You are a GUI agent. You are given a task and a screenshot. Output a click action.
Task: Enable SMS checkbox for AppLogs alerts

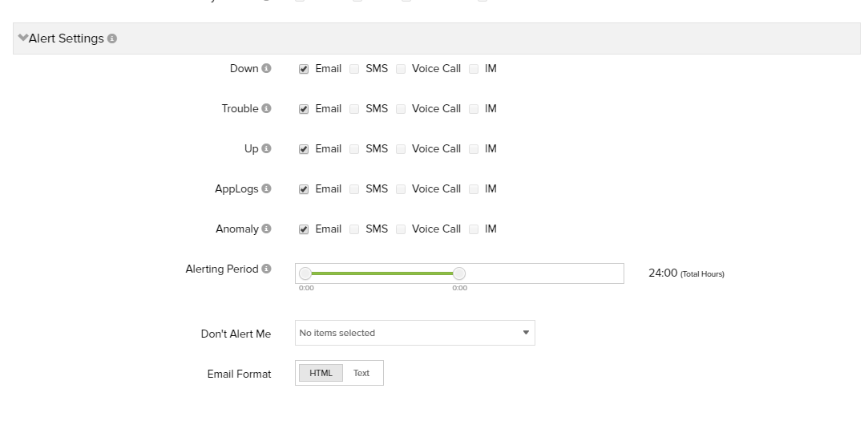coord(354,189)
